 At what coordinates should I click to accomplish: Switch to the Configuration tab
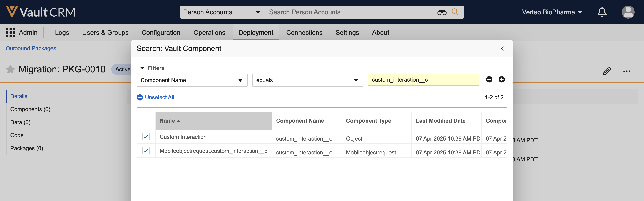(x=161, y=32)
